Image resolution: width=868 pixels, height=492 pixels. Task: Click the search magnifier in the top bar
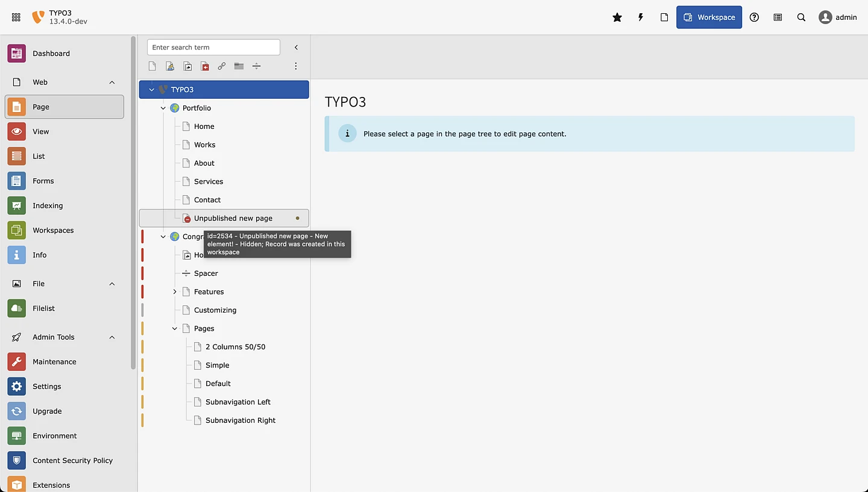click(x=801, y=17)
